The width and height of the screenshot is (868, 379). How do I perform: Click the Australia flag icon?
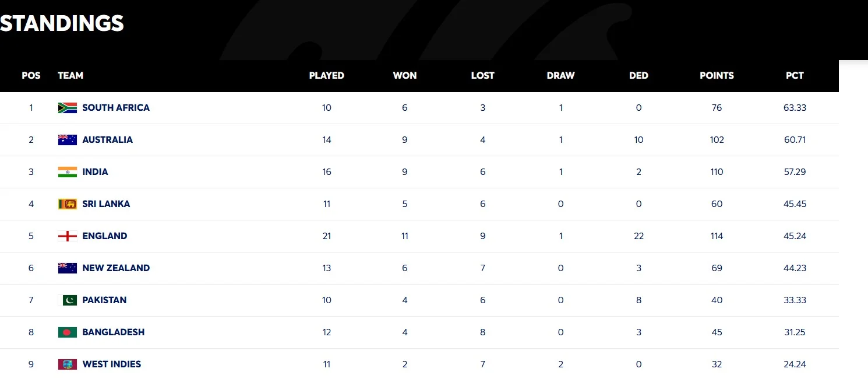point(68,140)
